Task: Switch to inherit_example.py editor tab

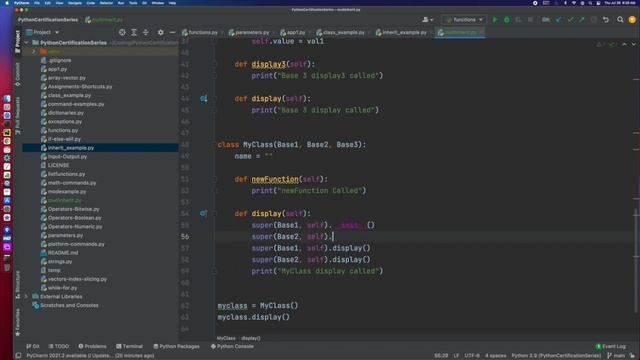Action: click(401, 32)
